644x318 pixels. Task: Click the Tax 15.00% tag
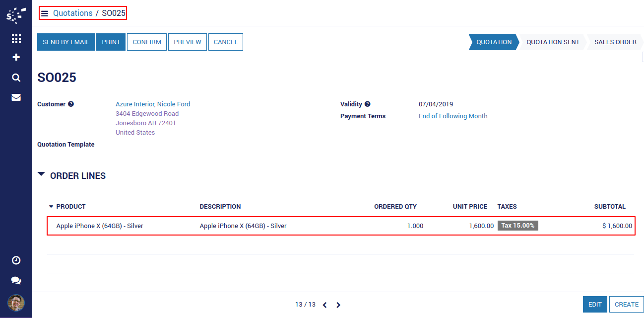517,226
